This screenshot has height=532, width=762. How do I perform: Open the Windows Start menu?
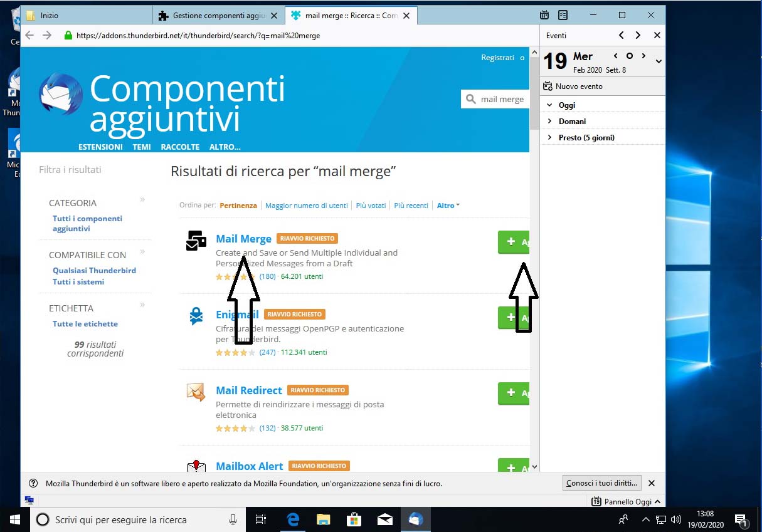(15, 519)
